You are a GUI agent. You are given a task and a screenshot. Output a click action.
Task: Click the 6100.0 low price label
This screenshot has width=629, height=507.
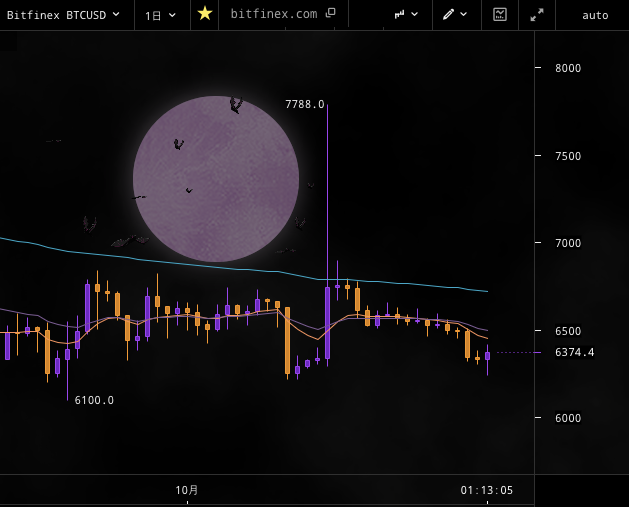tap(94, 400)
